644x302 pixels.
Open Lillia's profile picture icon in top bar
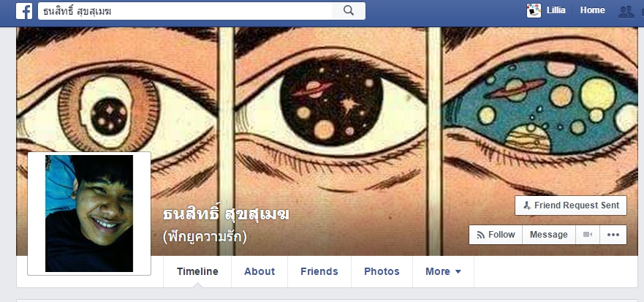[534, 10]
